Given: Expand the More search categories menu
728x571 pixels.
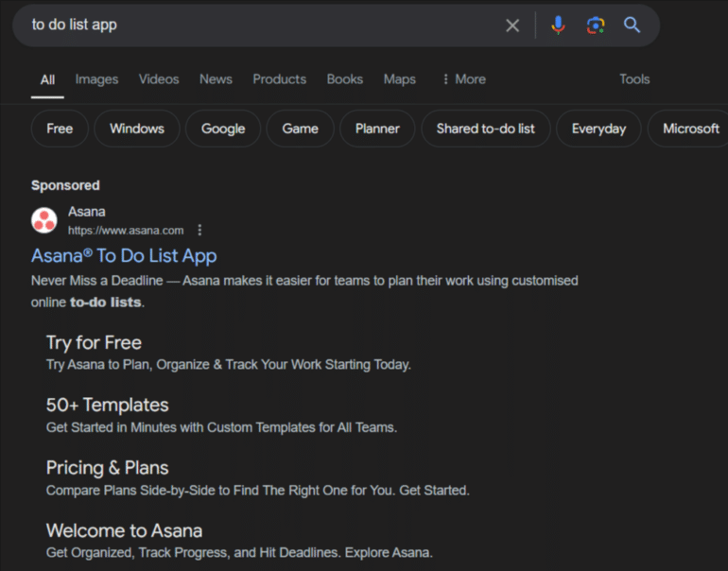Looking at the screenshot, I should pos(463,79).
